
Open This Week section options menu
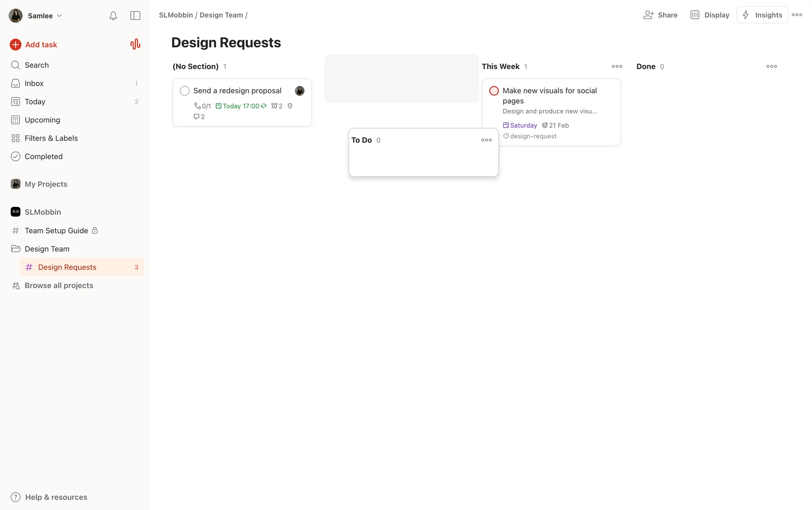[x=617, y=66]
